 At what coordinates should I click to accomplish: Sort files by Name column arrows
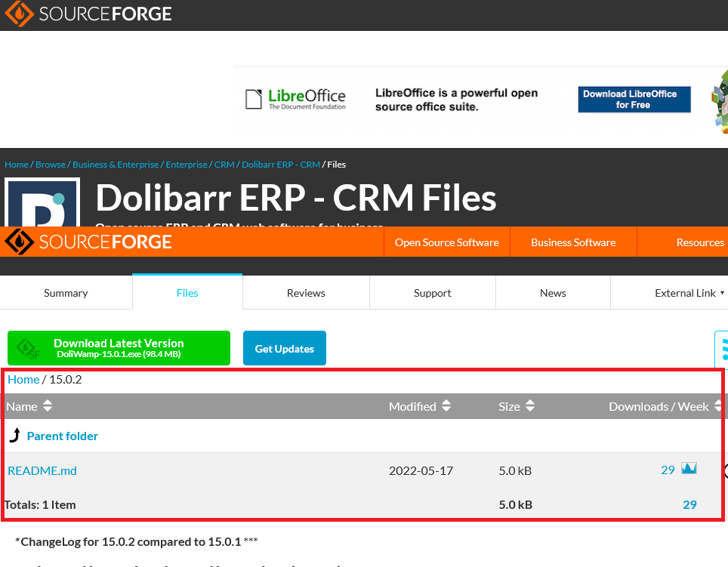tap(48, 406)
